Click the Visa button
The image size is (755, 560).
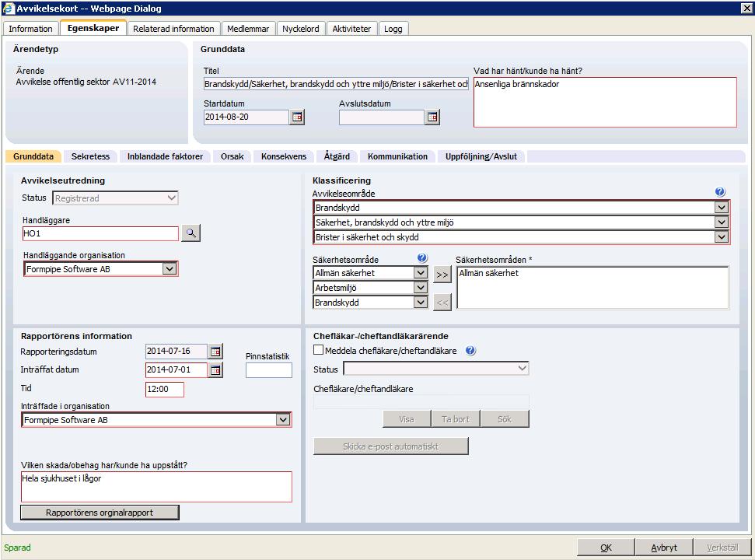pos(407,419)
